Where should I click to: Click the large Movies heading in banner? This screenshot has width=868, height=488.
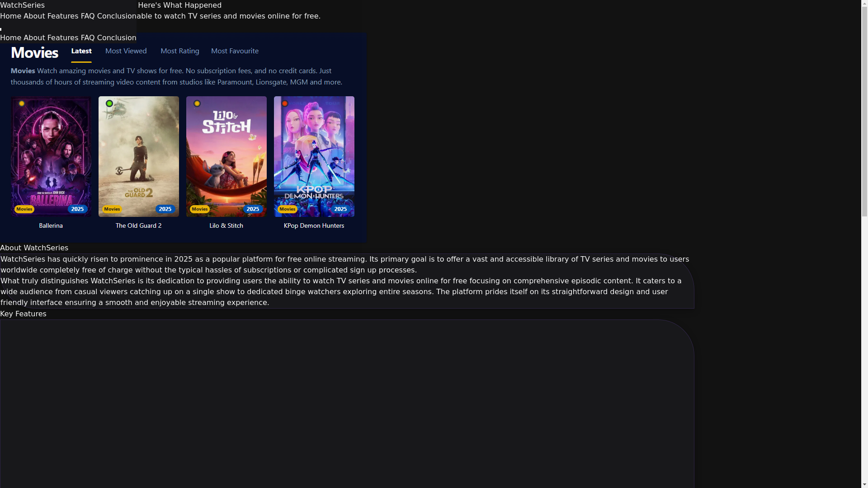point(34,53)
